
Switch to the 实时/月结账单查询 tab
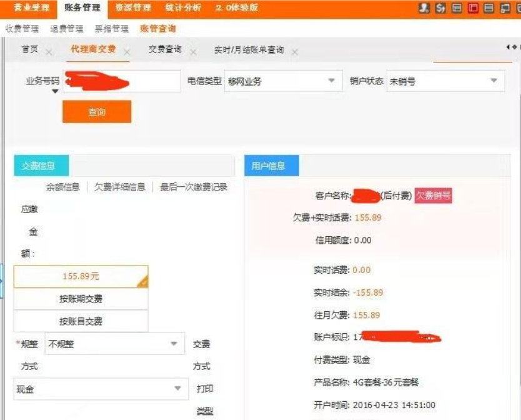pos(249,50)
